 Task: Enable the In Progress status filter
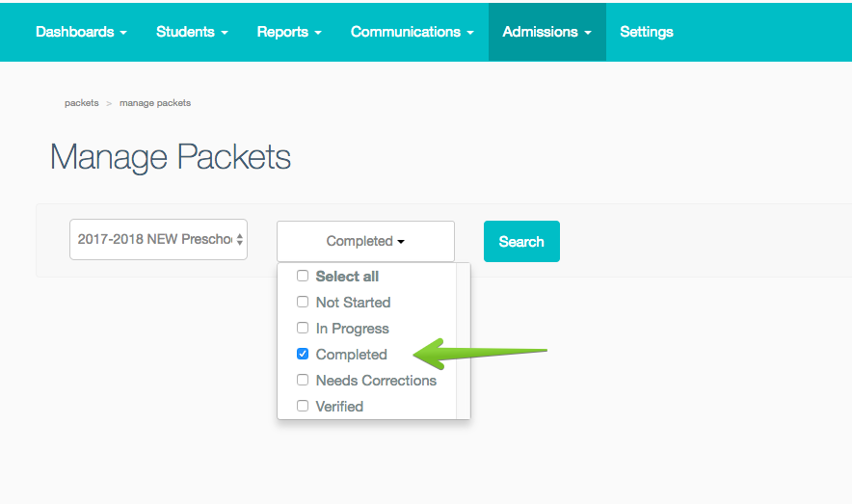(x=303, y=328)
